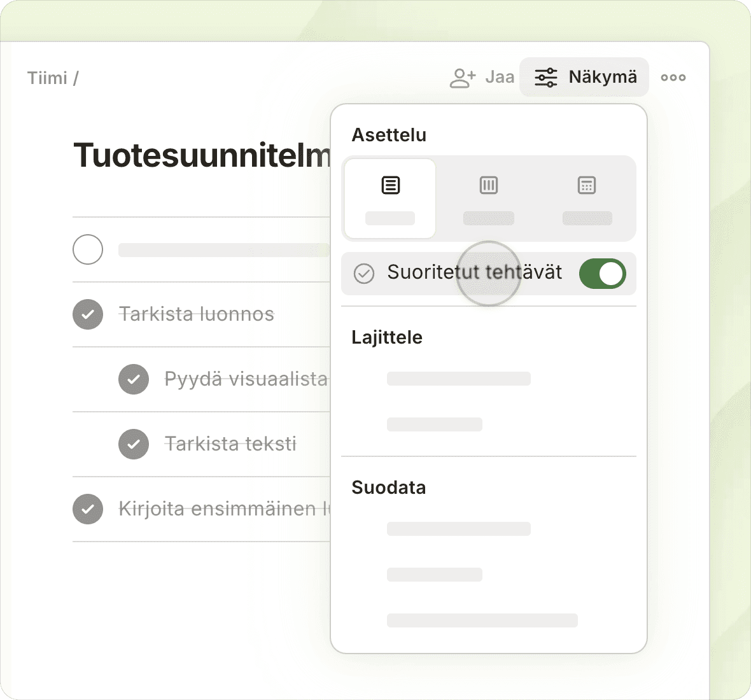Open the Tiimi breadcrumb link
Screen dimensions: 751x700
point(47,78)
